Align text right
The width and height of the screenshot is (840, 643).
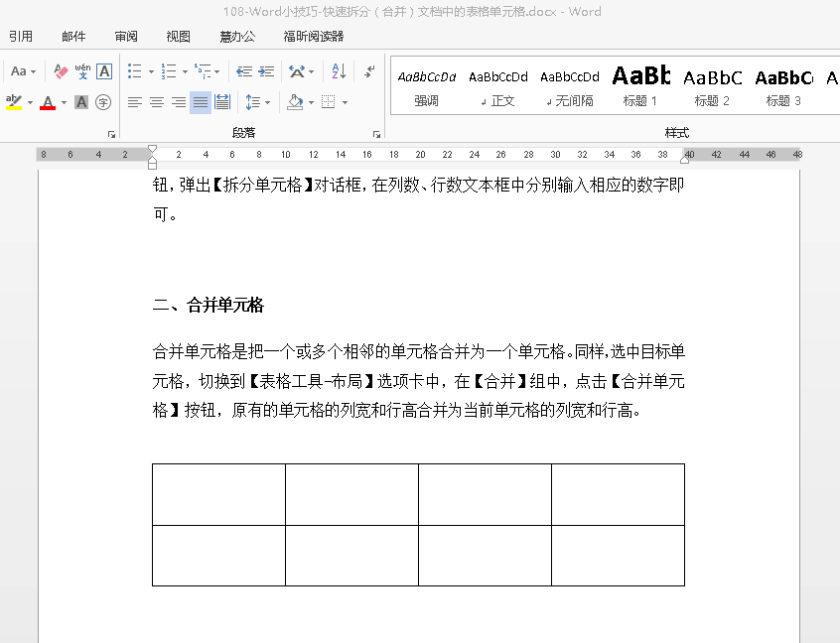[x=179, y=102]
